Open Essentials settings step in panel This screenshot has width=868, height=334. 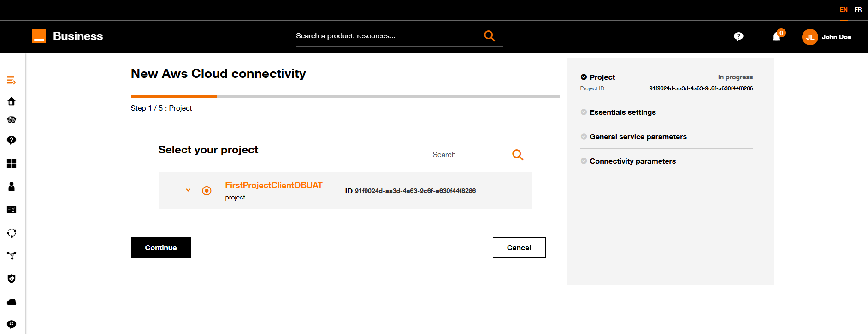pos(622,112)
